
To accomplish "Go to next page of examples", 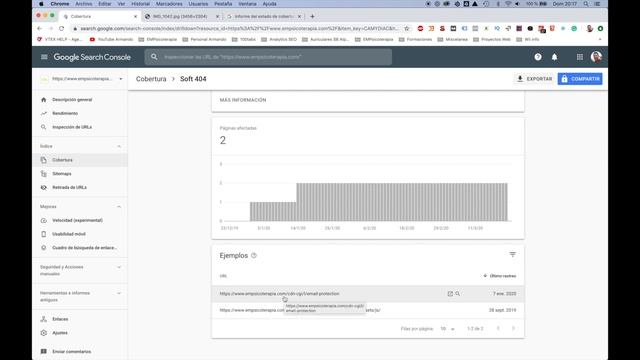I will coord(513,329).
